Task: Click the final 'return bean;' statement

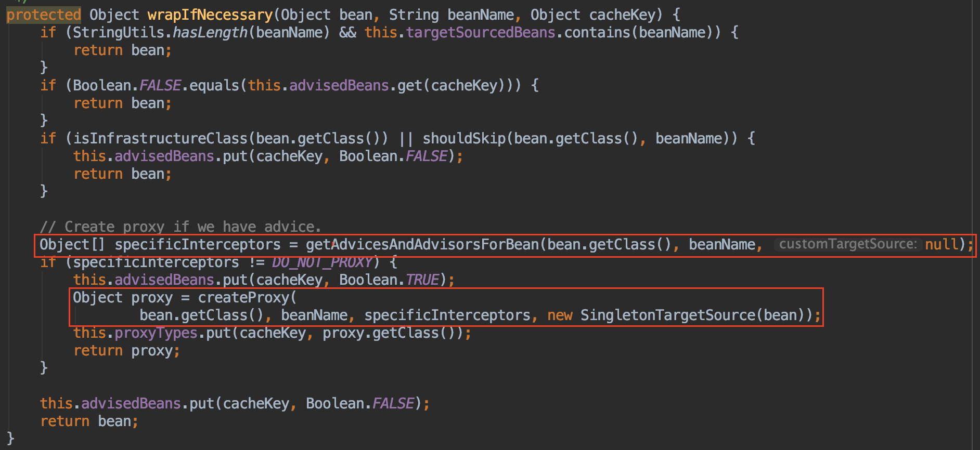Action: pyautogui.click(x=89, y=421)
